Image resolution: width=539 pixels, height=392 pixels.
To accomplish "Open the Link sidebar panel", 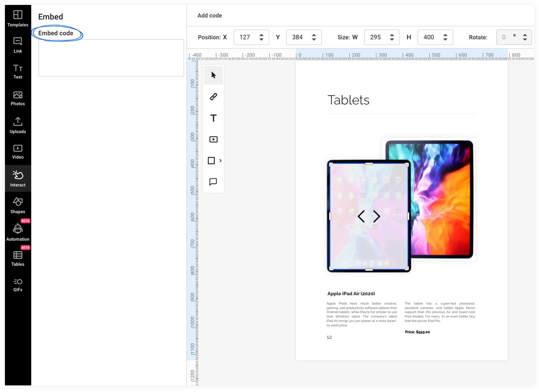I will pos(18,45).
